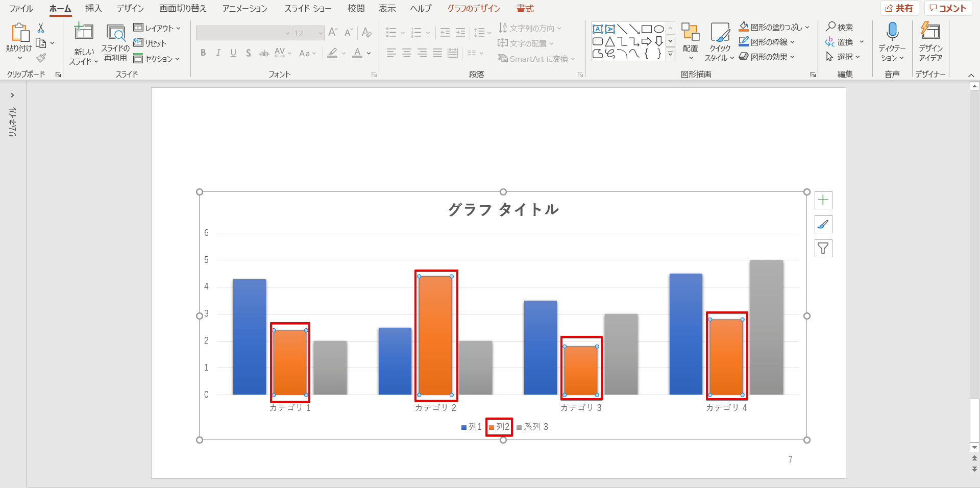Open 文字列の方向 dropdown

coord(530,28)
